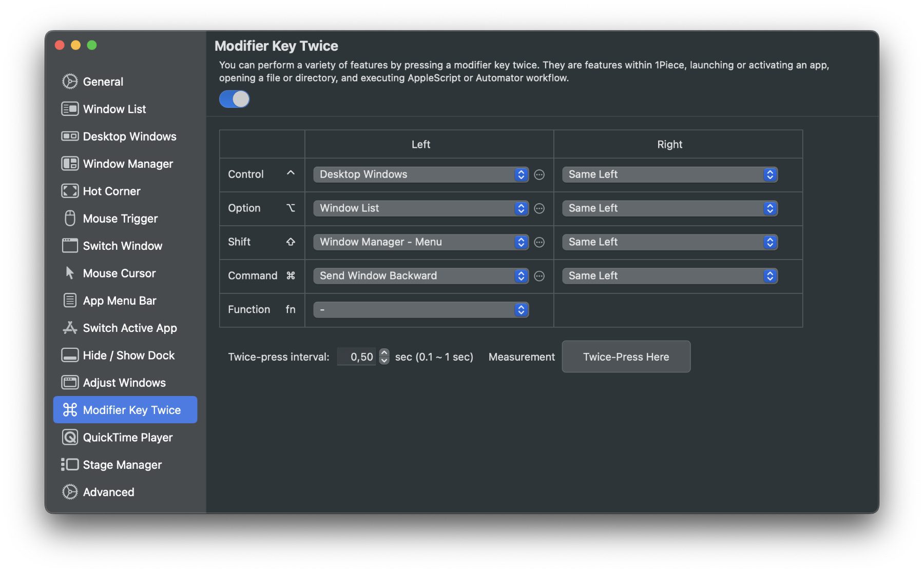
Task: Open the Shift right Same Left dropdown
Action: coord(669,242)
